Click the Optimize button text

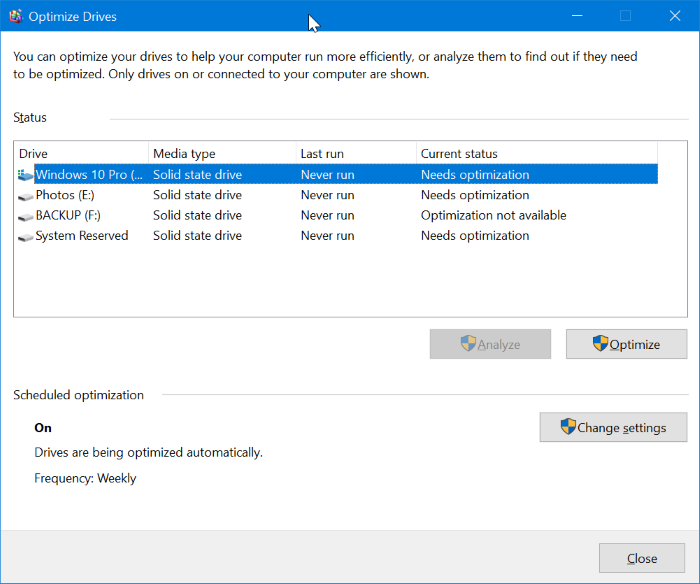634,345
